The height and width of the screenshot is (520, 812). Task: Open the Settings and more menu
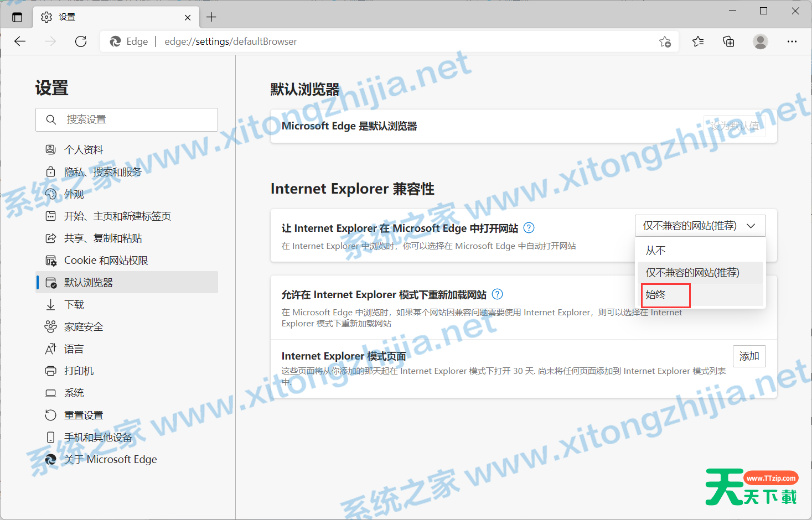coord(792,41)
